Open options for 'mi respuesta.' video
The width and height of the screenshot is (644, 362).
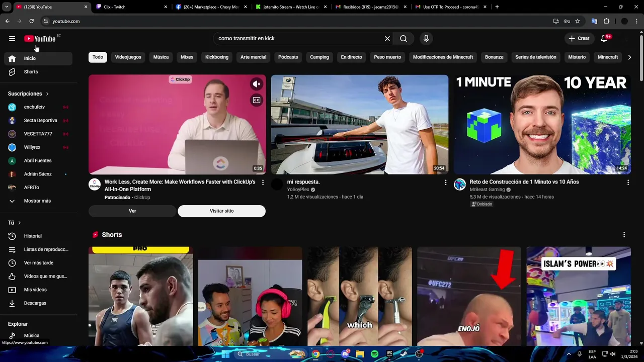coord(445,183)
